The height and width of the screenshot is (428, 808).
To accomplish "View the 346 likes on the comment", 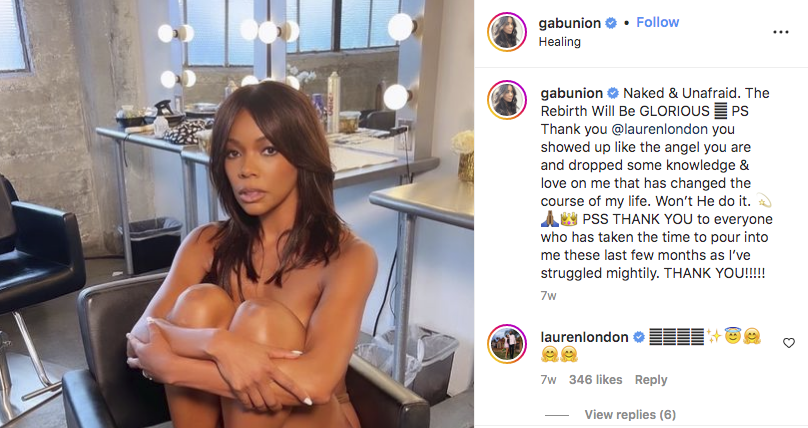I will coord(595,380).
